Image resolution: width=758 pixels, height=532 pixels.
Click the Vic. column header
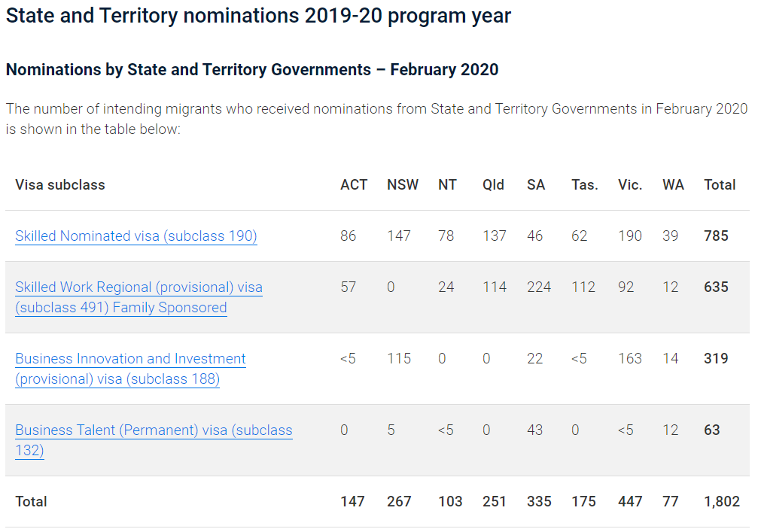pos(630,184)
